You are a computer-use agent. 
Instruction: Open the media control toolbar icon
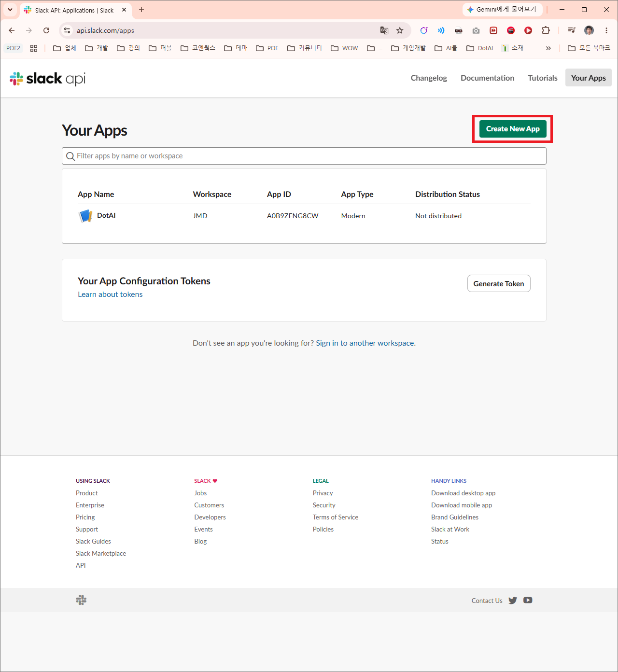(572, 30)
